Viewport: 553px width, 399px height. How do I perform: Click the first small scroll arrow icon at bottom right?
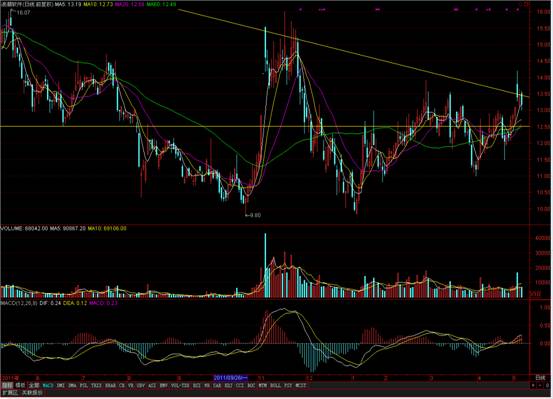tap(533, 385)
